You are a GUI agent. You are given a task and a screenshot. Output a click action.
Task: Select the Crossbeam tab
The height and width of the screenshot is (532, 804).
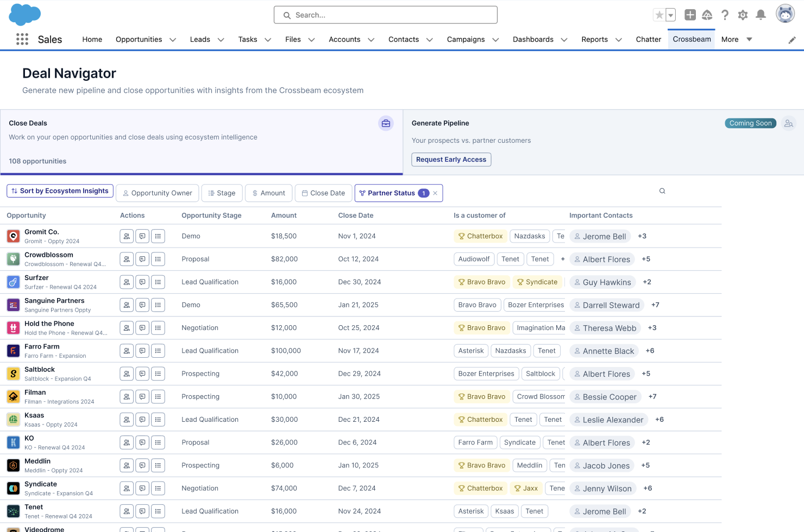click(x=692, y=39)
